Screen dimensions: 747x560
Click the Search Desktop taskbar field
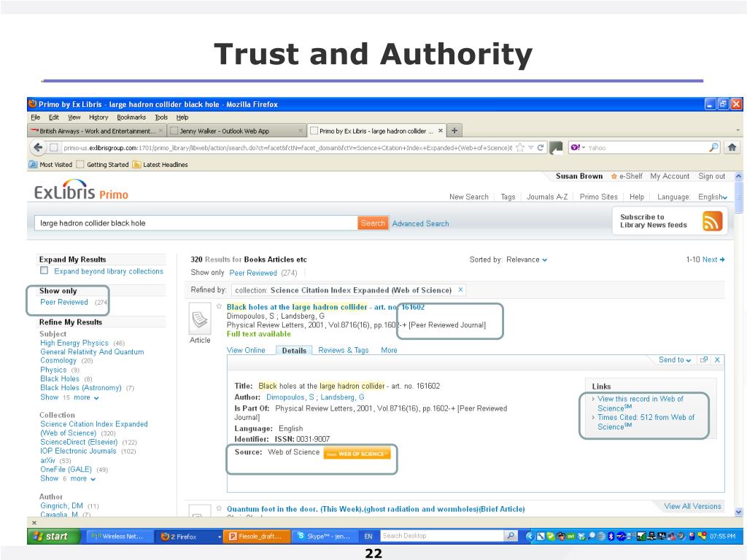442,536
